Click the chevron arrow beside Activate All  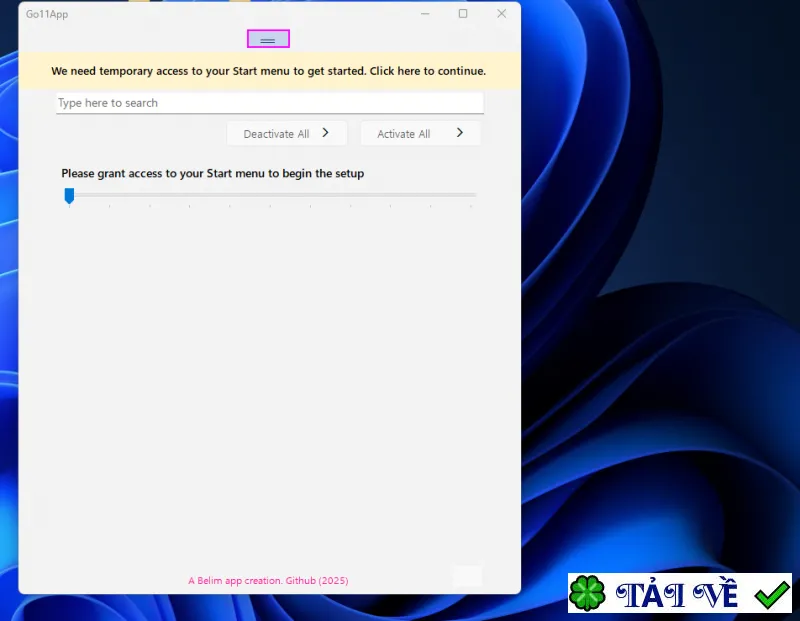tap(460, 133)
